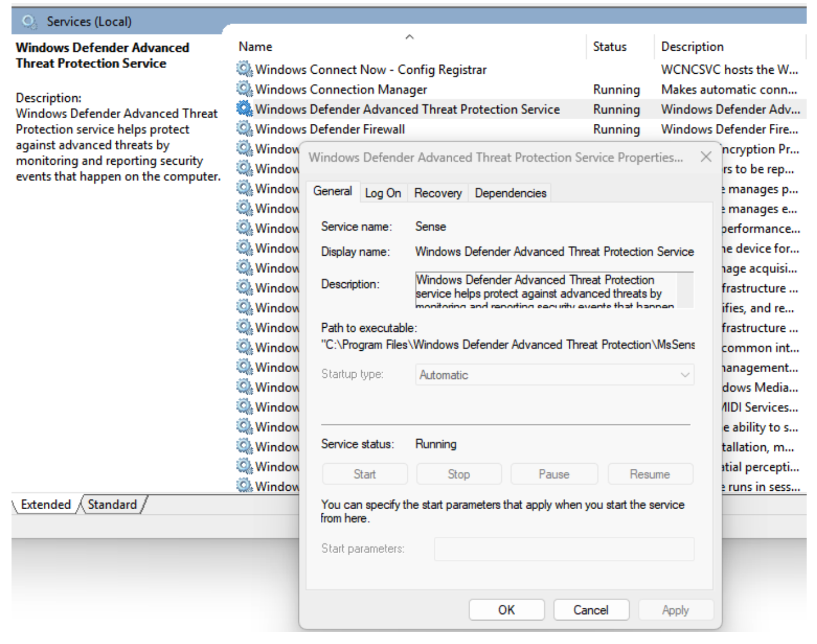Click the Cancel button
The image size is (817, 644).
pos(591,610)
